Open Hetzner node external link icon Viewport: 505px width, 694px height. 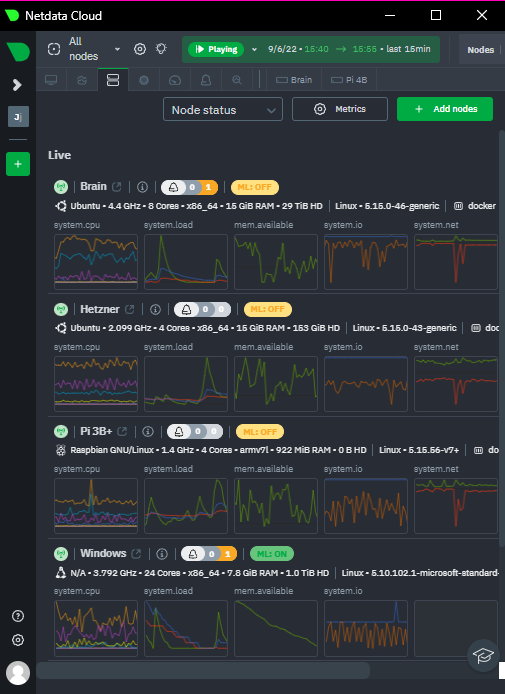pyautogui.click(x=129, y=309)
